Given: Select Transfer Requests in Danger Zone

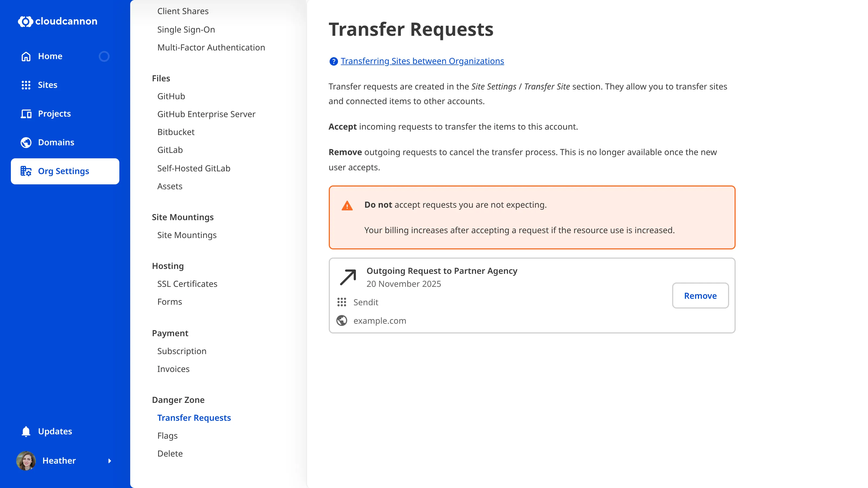Looking at the screenshot, I should point(194,418).
